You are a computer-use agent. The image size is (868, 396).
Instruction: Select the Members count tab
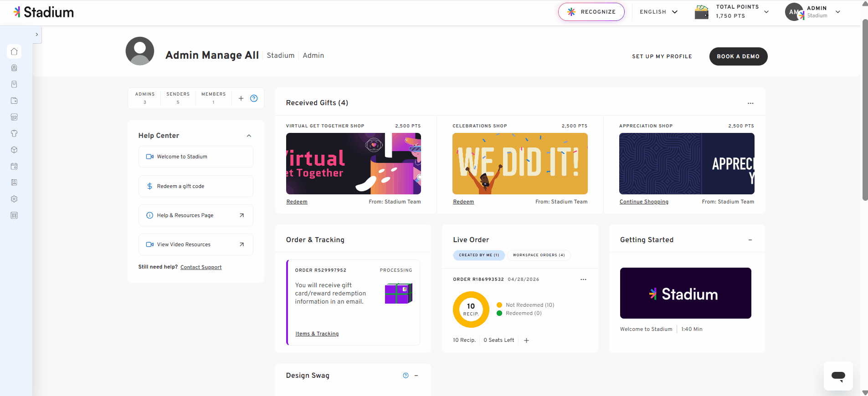[x=214, y=98]
